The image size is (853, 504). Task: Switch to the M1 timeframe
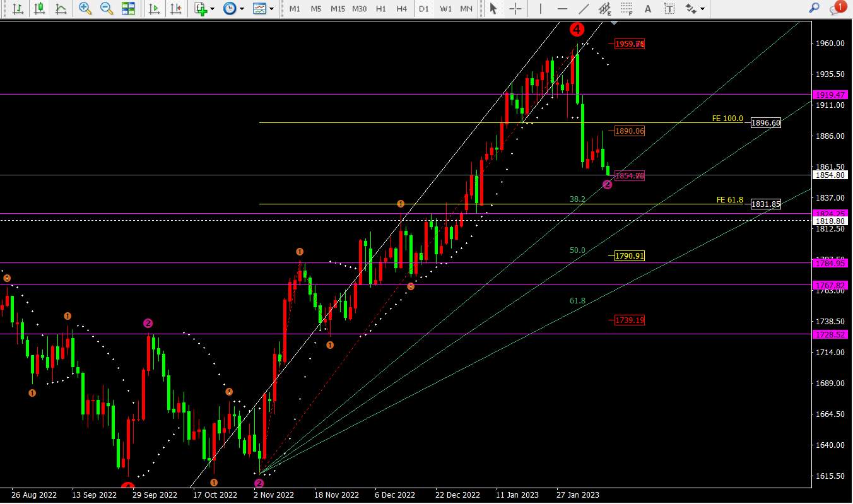(x=295, y=9)
